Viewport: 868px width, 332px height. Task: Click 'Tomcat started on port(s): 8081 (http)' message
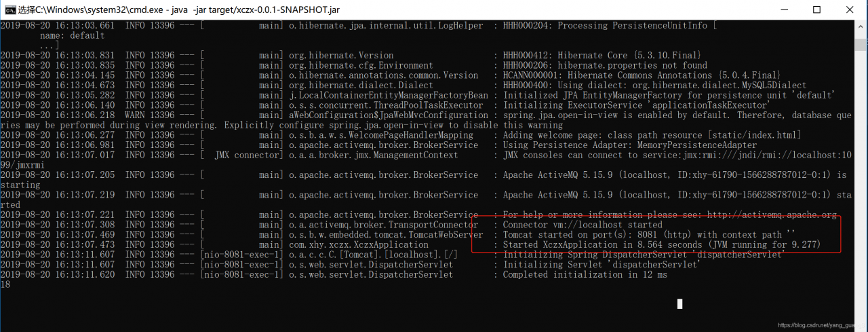[x=597, y=234]
